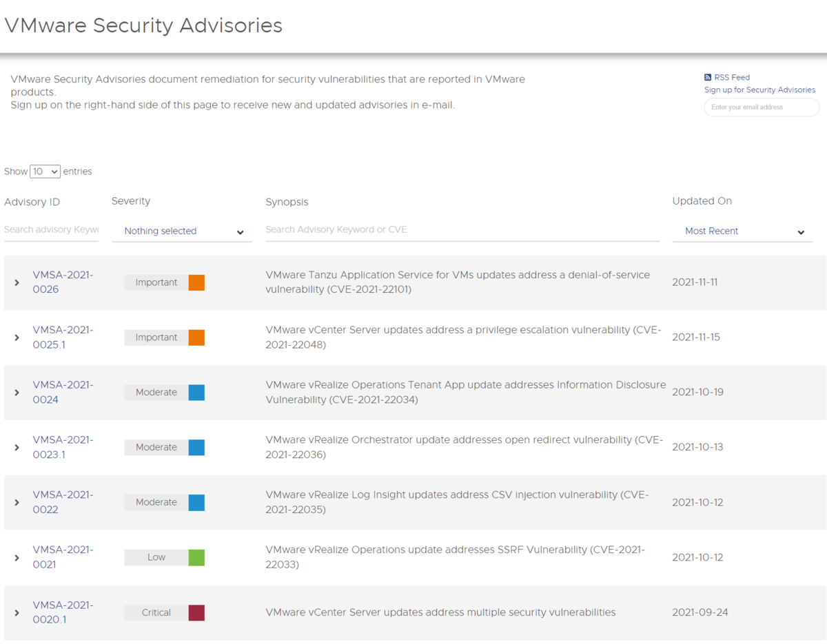Click Important label in VMSA-2021-0026 row

click(x=156, y=282)
